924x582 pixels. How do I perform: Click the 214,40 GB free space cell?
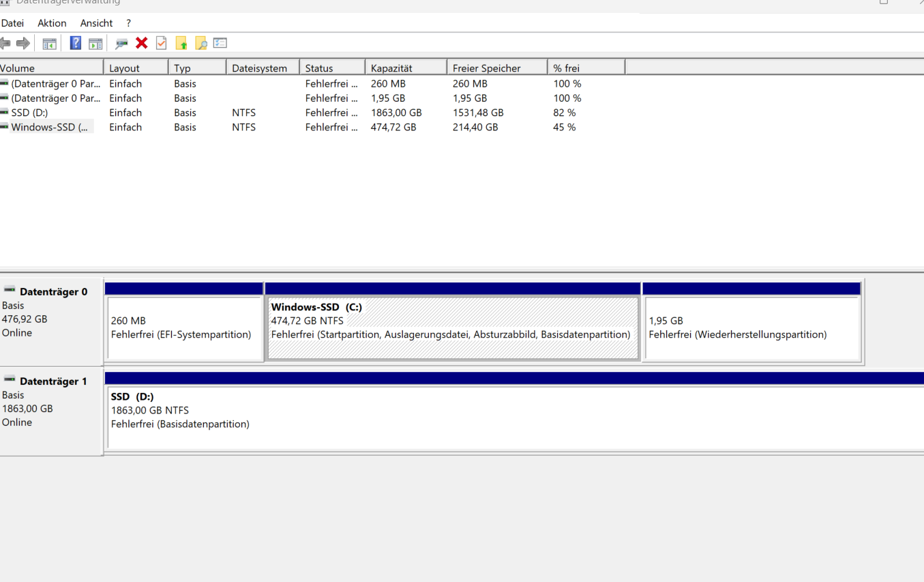point(475,127)
